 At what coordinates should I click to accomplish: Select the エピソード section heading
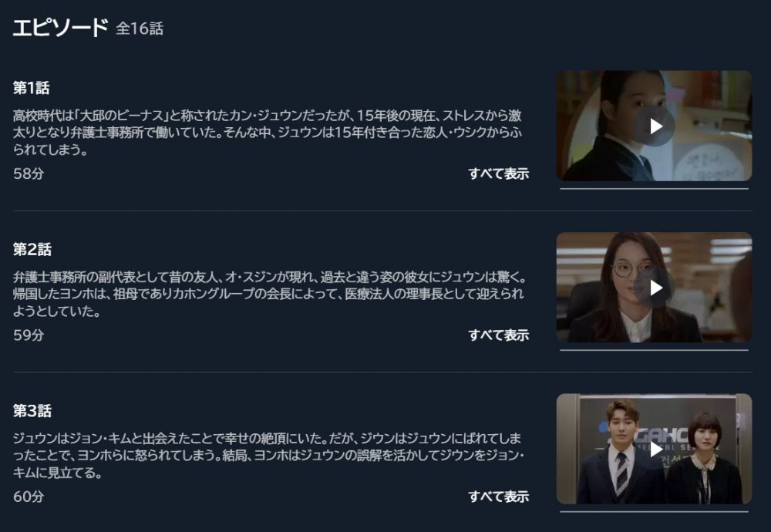60,27
